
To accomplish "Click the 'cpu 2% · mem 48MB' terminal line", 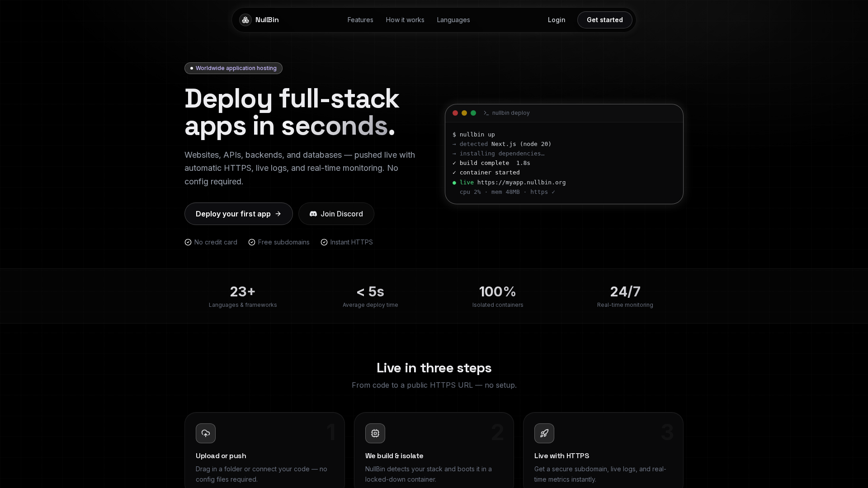I will [507, 192].
